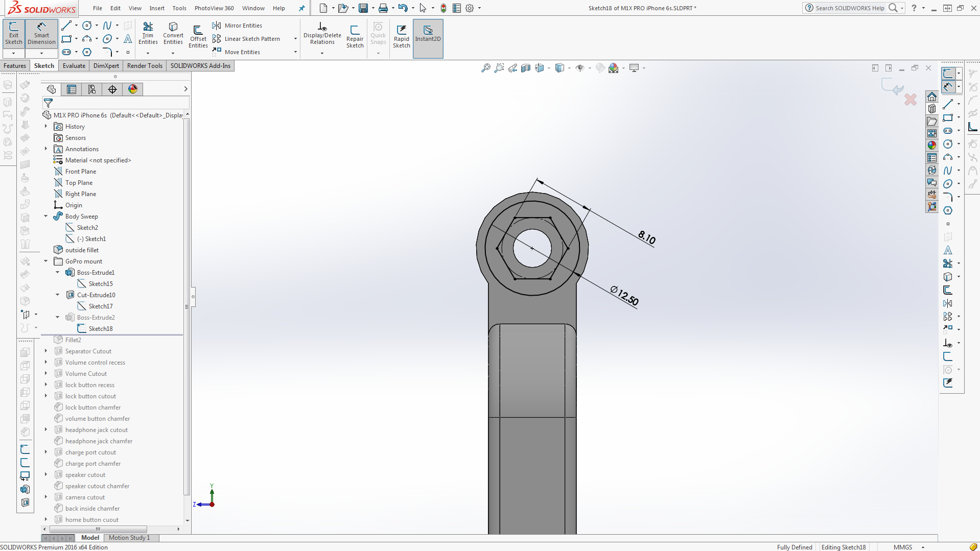Open the FeatureManager design tree tab
This screenshot has height=551, width=980.
coord(51,89)
